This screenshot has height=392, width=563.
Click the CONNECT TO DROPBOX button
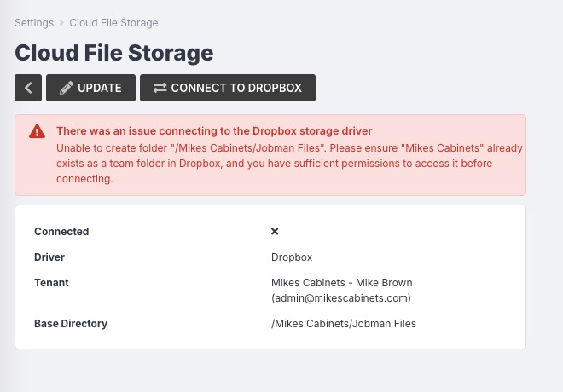(228, 88)
